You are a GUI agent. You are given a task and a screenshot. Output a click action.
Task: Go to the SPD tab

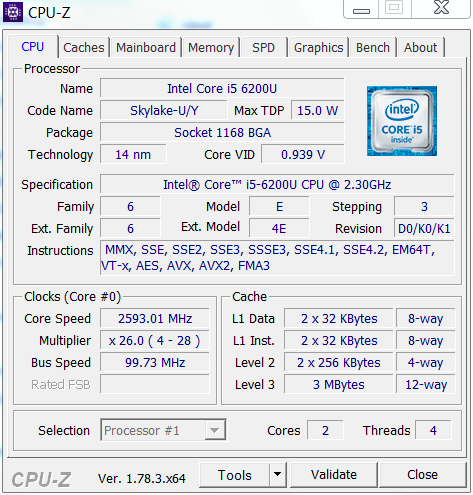tap(263, 47)
